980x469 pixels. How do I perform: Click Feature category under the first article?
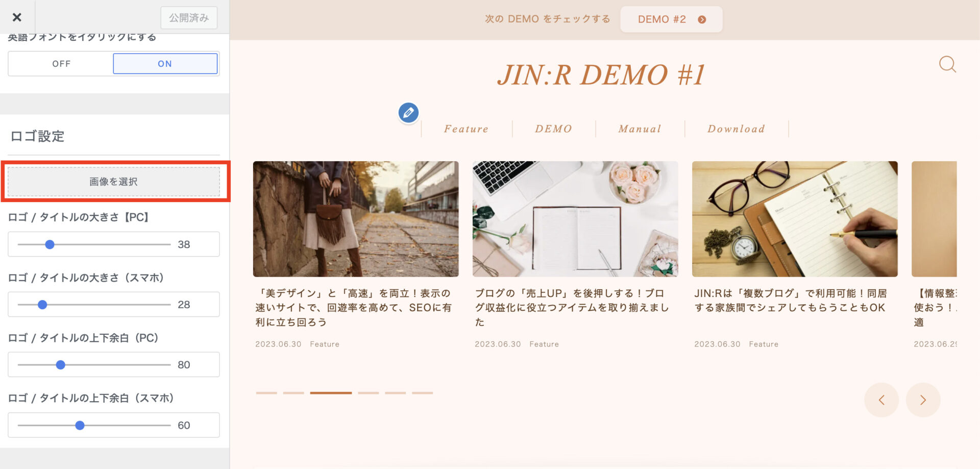[325, 344]
